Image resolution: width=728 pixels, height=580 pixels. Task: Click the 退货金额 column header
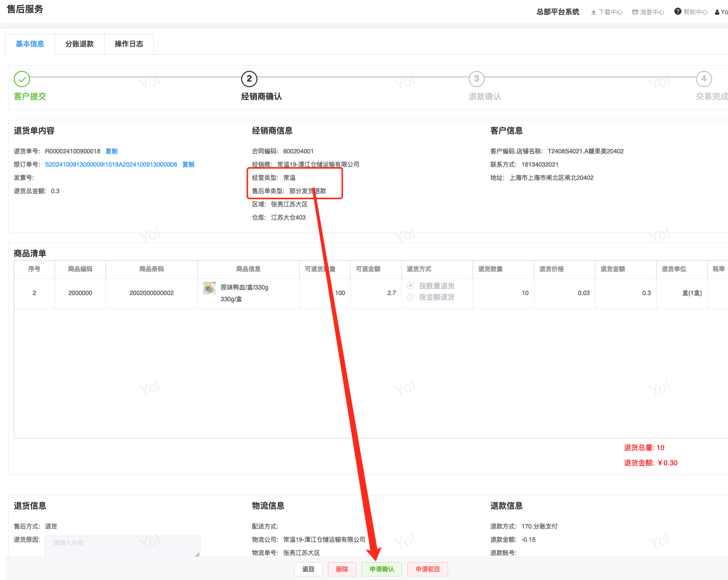coord(626,269)
